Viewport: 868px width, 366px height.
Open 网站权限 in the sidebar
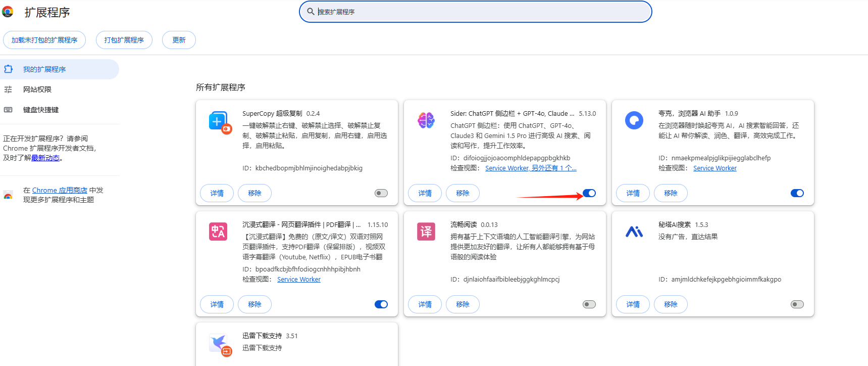[60, 89]
